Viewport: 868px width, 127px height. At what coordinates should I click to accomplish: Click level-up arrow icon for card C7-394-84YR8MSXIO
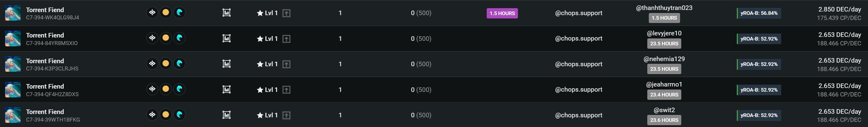tap(286, 39)
